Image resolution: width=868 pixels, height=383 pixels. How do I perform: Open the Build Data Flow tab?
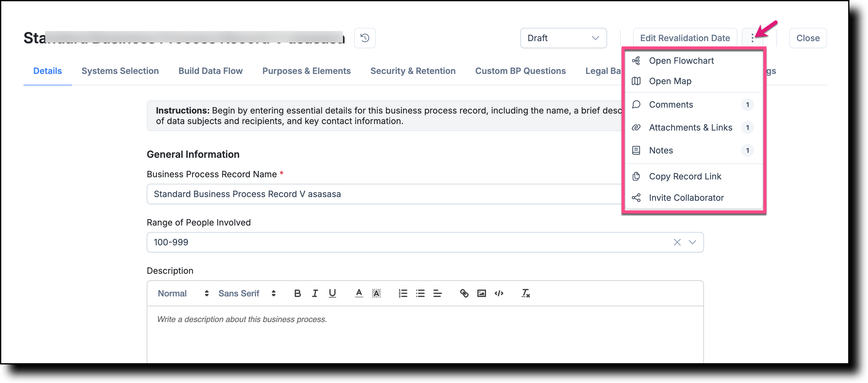[210, 71]
